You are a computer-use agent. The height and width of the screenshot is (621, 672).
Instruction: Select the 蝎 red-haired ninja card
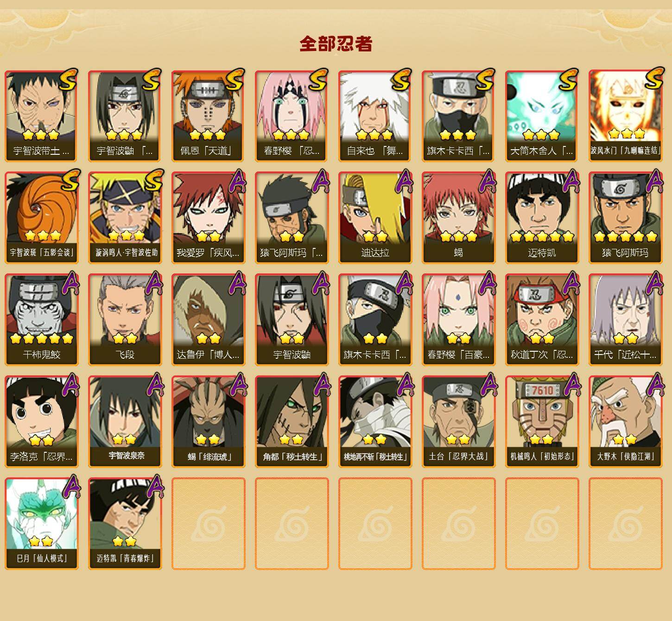(458, 218)
